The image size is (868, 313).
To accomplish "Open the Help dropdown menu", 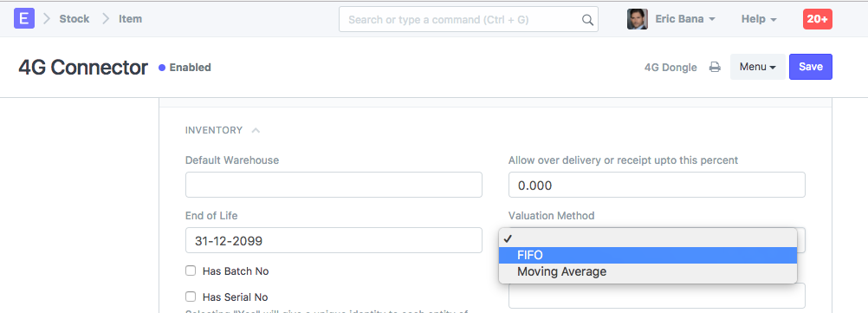I will click(x=759, y=19).
